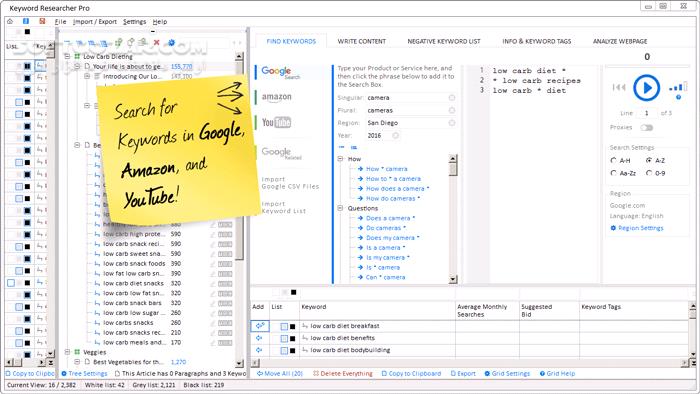
Task: Open the Import / Export menu
Action: coord(95,21)
